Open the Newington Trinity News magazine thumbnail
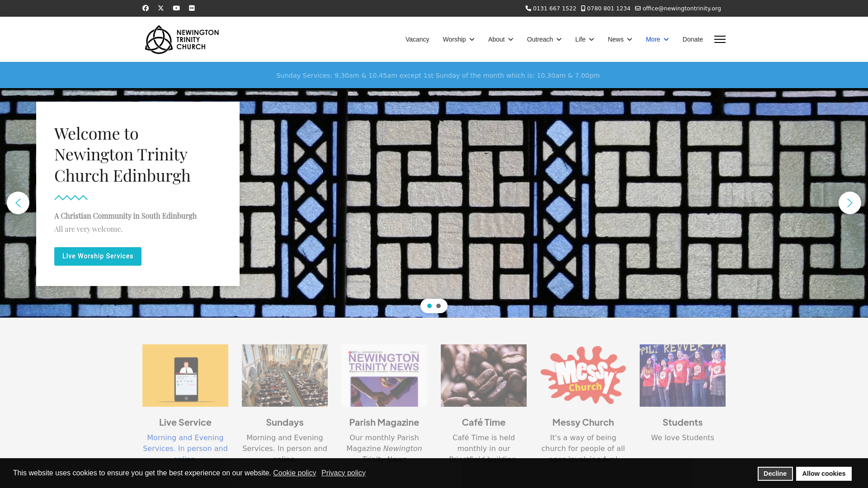The image size is (868, 488). pos(384,375)
